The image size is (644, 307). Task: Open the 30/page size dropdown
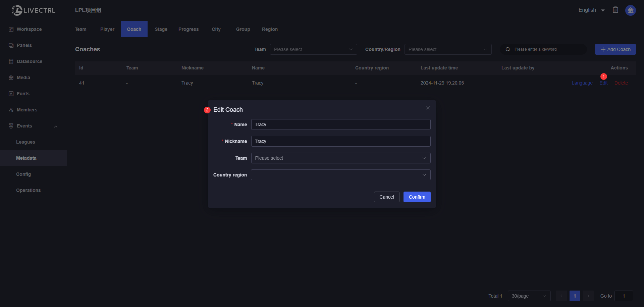[529, 296]
